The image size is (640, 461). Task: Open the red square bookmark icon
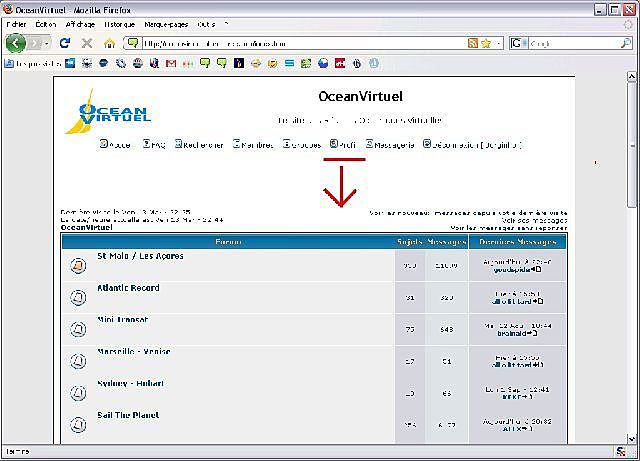[x=340, y=63]
